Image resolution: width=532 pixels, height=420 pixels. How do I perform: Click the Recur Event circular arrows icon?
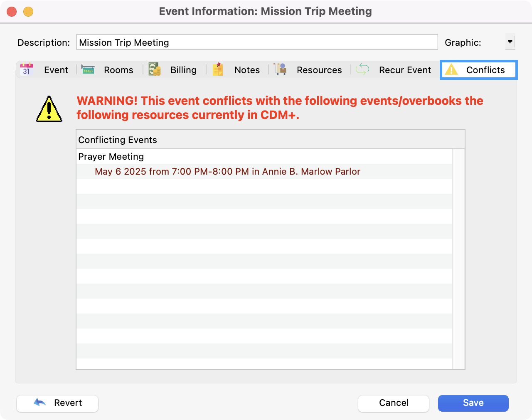pos(362,69)
